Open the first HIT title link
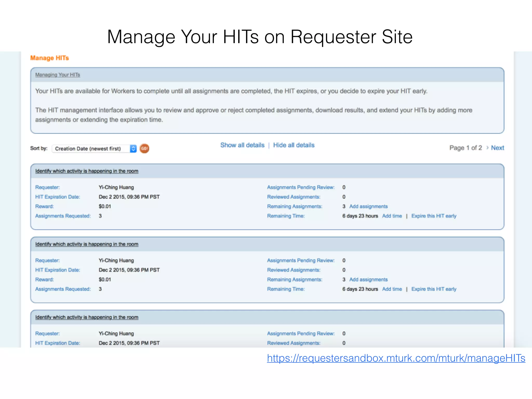 point(87,171)
